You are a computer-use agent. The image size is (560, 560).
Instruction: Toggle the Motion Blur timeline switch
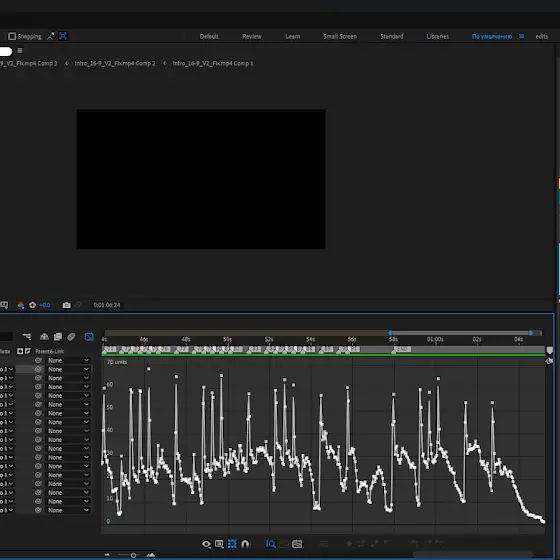[71, 336]
